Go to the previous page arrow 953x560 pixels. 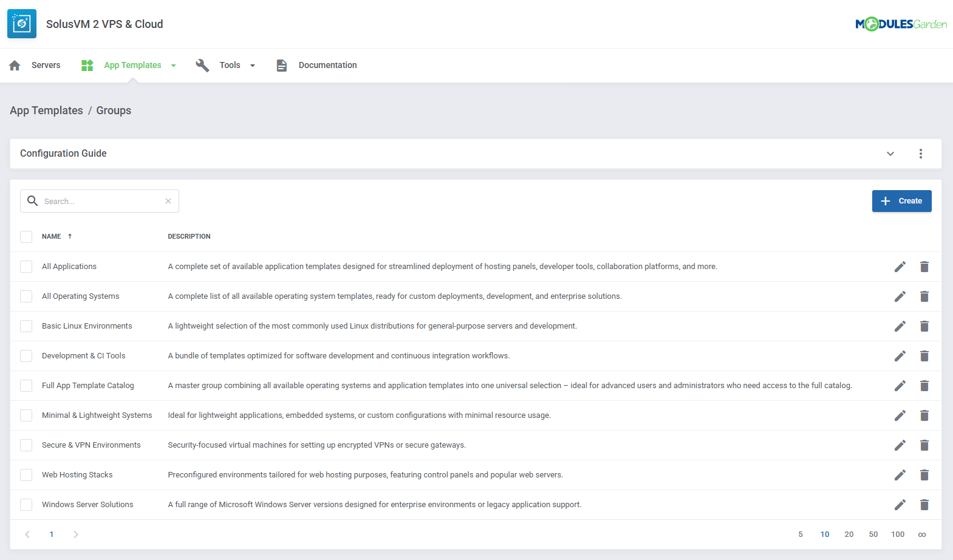click(27, 534)
